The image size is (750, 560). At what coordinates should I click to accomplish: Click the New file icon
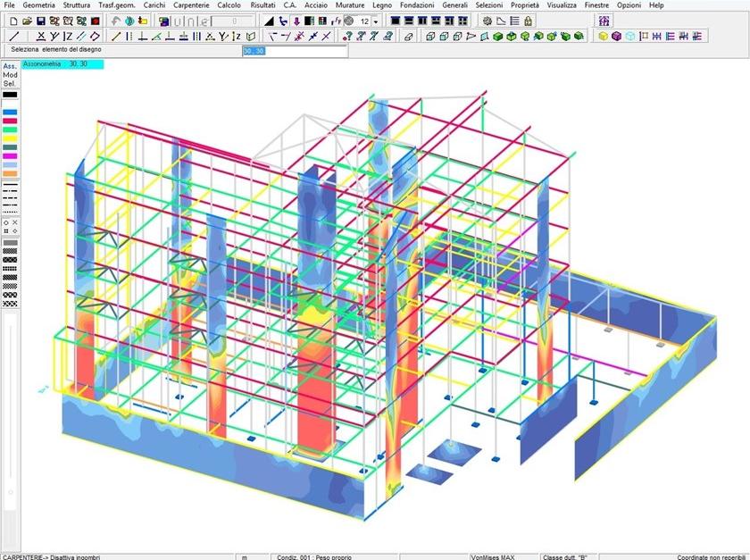point(13,21)
